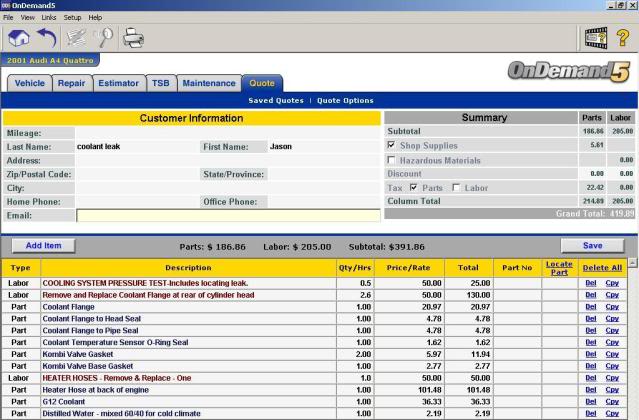Go to the Home screen icon
Image resolution: width=639 pixels, height=420 pixels.
[x=19, y=38]
